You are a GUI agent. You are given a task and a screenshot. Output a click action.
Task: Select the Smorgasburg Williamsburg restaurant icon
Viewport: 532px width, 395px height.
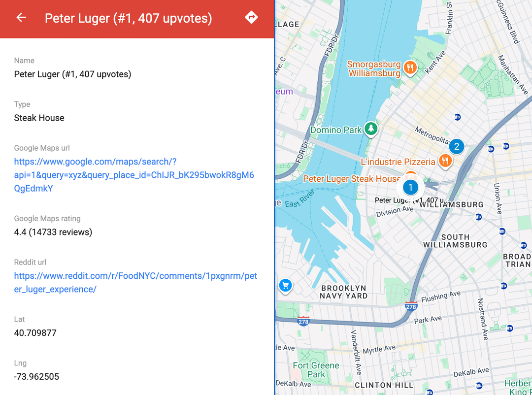410,68
